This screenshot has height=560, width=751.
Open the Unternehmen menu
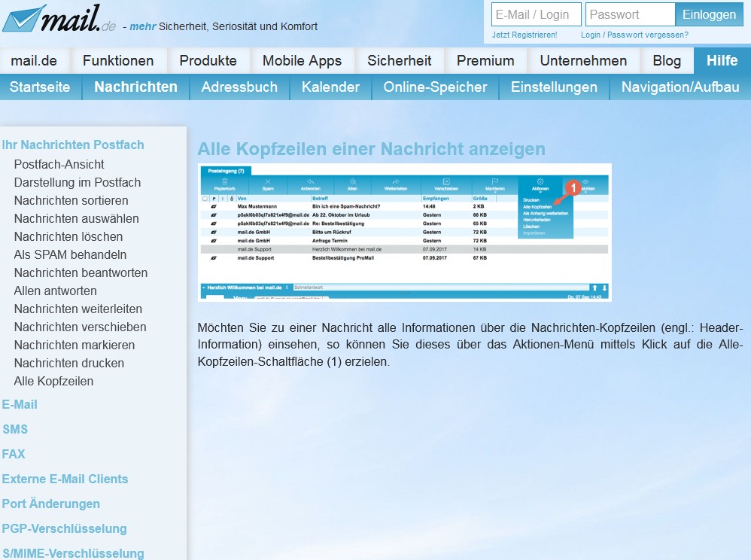583,60
